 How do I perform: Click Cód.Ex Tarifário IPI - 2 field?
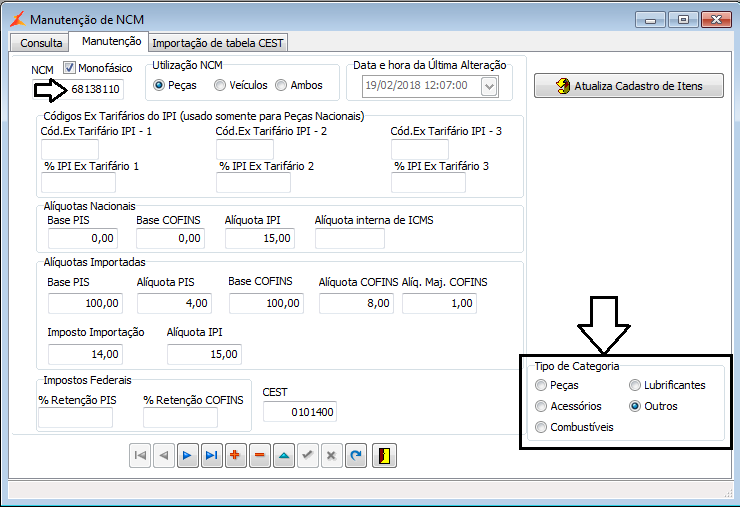[x=245, y=150]
